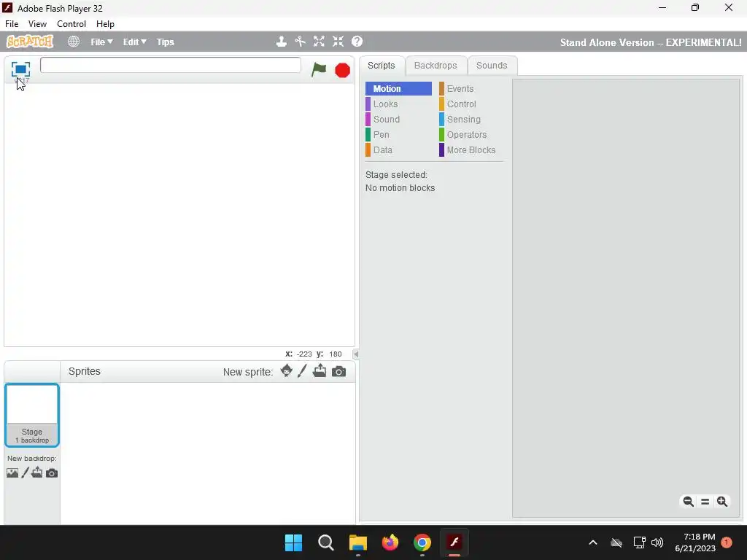
Task: Open the Windows Start menu
Action: tap(293, 542)
